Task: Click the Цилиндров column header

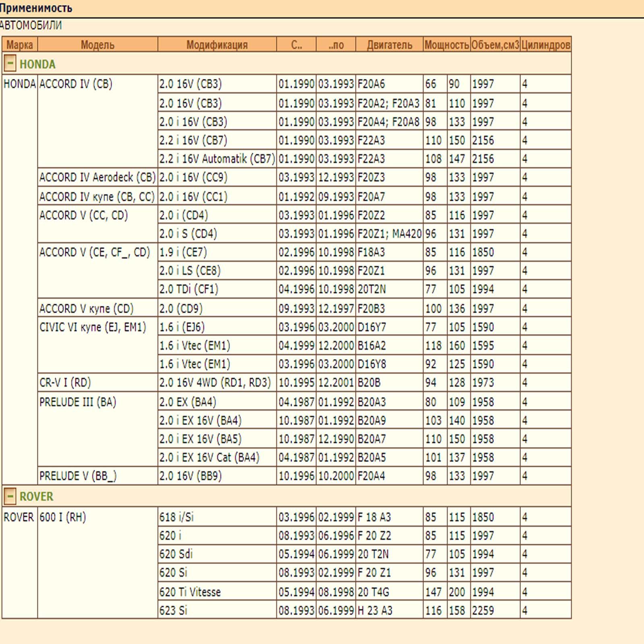Action: coord(545,45)
